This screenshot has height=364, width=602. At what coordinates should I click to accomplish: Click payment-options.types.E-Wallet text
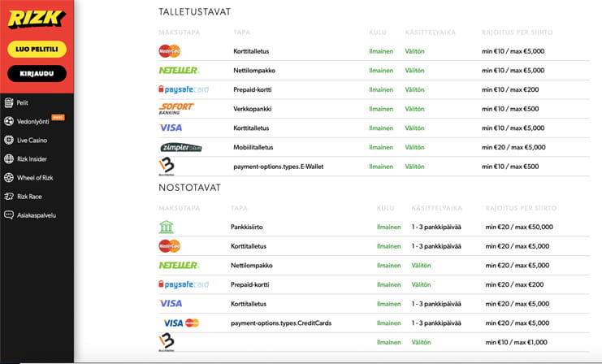click(279, 167)
